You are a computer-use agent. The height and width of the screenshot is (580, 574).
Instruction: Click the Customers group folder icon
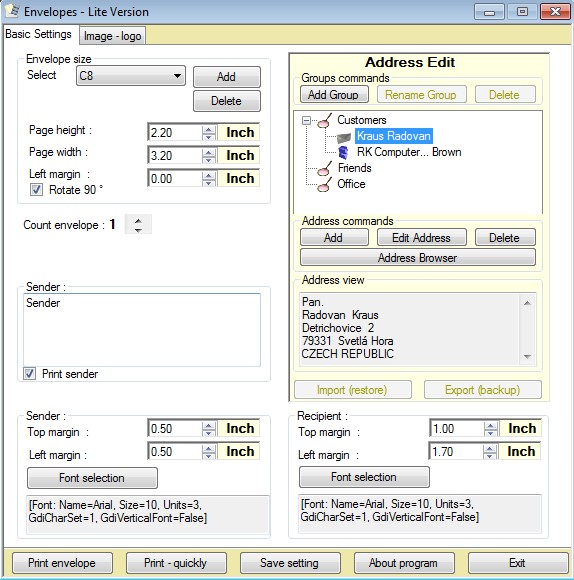pyautogui.click(x=325, y=121)
